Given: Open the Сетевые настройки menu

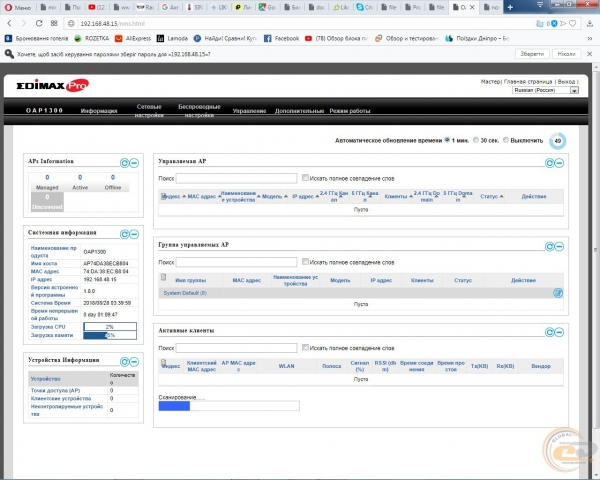Looking at the screenshot, I should pos(149,111).
